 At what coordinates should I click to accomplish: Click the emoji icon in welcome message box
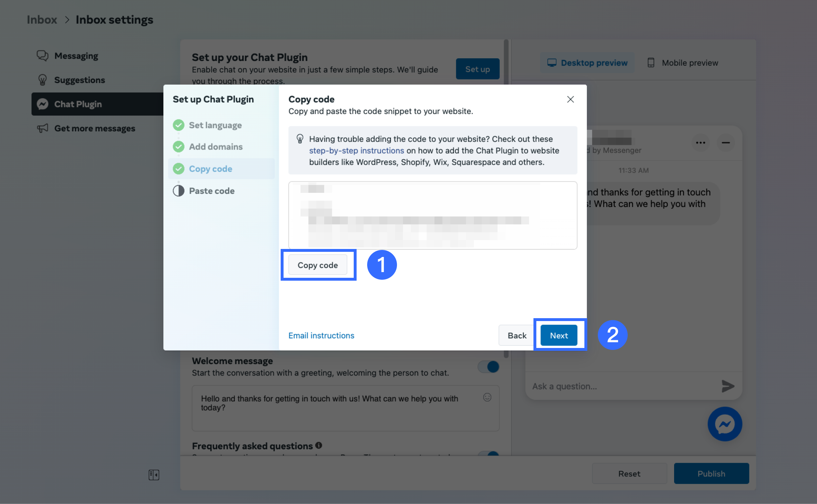click(x=487, y=397)
